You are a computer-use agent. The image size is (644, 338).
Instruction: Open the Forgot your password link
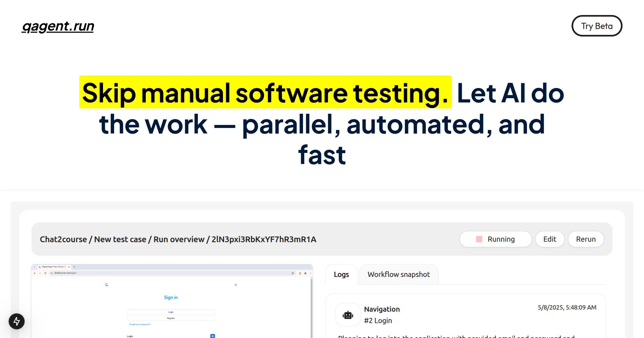point(140,324)
